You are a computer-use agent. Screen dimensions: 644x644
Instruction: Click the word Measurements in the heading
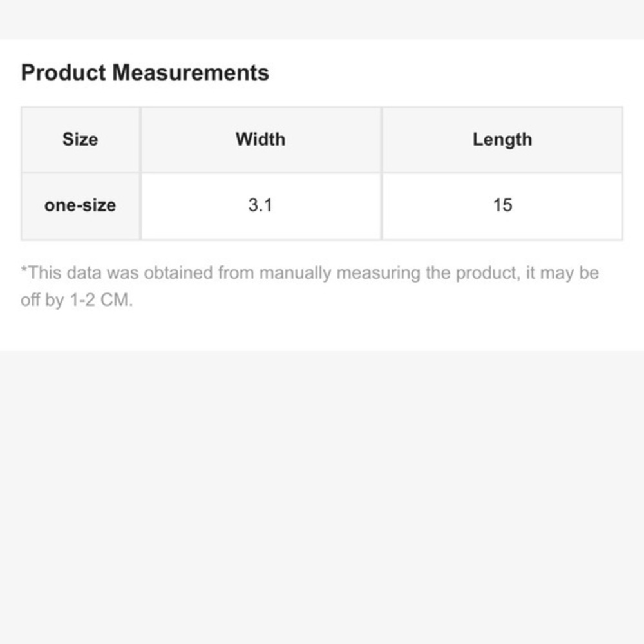(191, 73)
